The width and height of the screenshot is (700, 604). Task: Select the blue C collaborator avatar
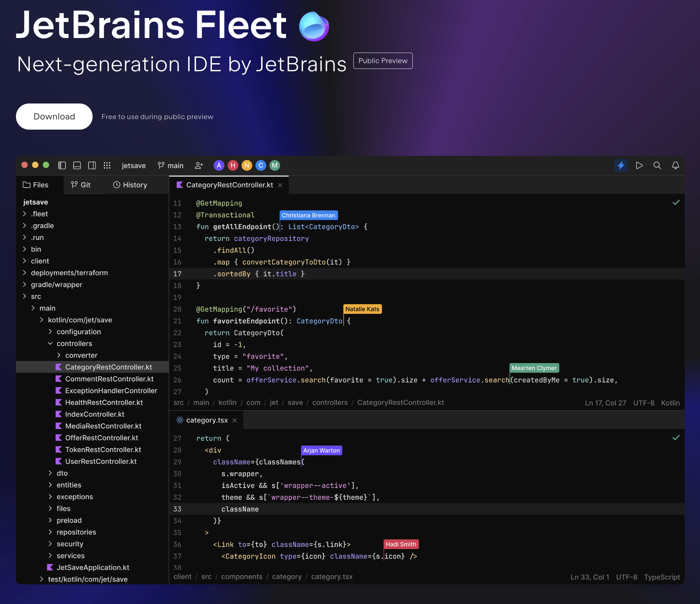click(260, 165)
